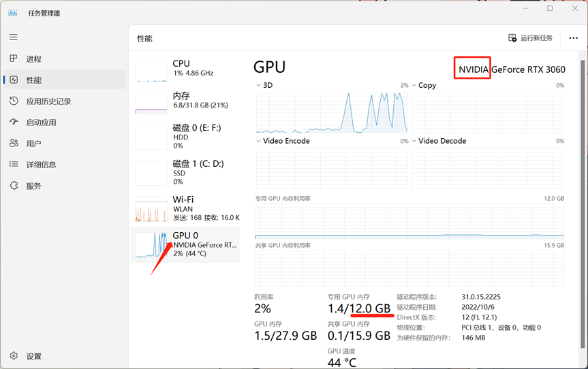
Task: Switch to the 进程 tab
Action: [x=65, y=59]
